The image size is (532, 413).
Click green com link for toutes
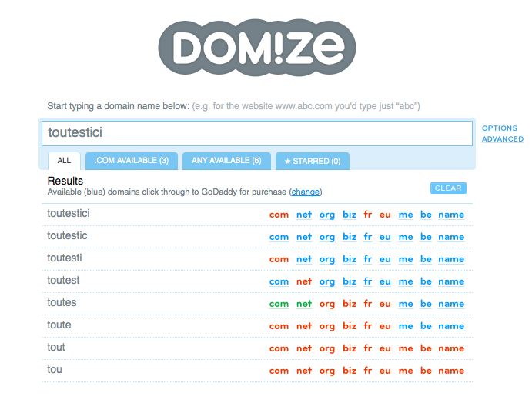tap(279, 304)
